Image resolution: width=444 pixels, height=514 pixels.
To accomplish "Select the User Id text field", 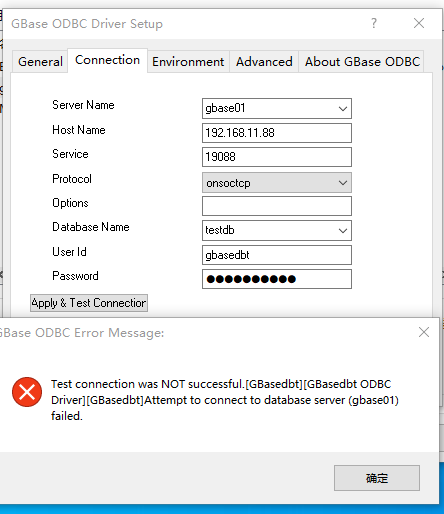I will pyautogui.click(x=277, y=255).
